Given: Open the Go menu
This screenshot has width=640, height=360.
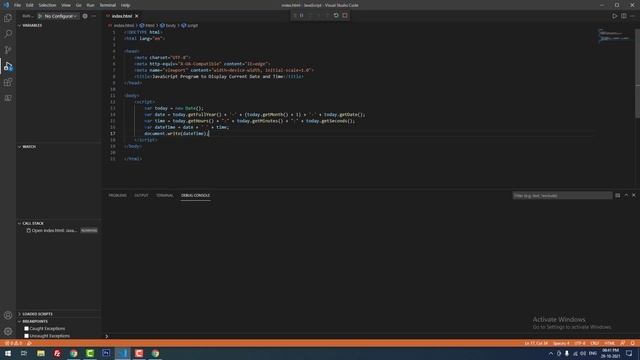Looking at the screenshot, I should point(78,5).
